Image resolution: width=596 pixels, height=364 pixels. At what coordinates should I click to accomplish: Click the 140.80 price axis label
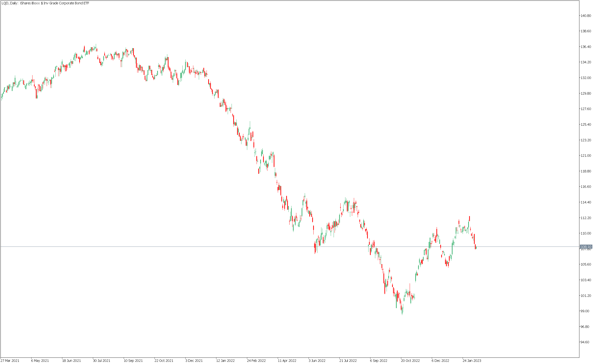tap(586, 16)
